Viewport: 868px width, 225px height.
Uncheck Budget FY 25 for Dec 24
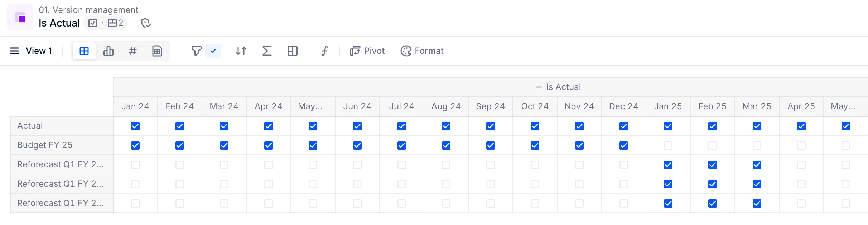[x=623, y=145]
